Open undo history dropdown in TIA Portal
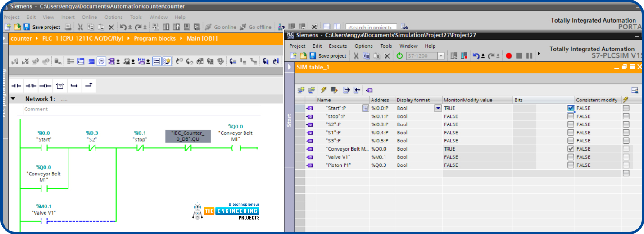The image size is (644, 234). tap(130, 27)
